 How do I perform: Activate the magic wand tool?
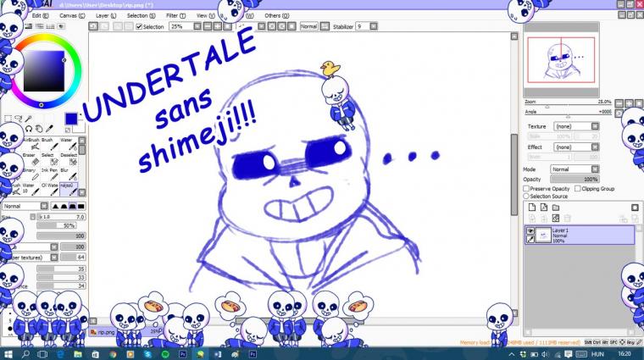[x=28, y=119]
